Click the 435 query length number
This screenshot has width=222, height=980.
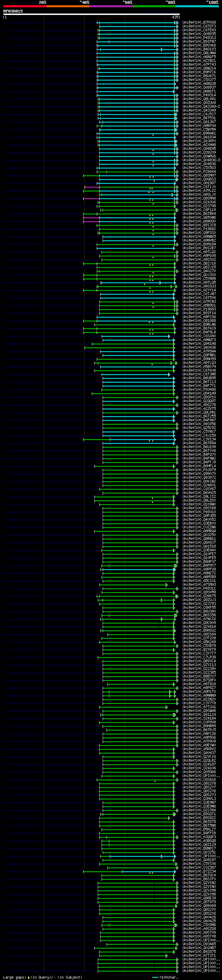click(175, 17)
